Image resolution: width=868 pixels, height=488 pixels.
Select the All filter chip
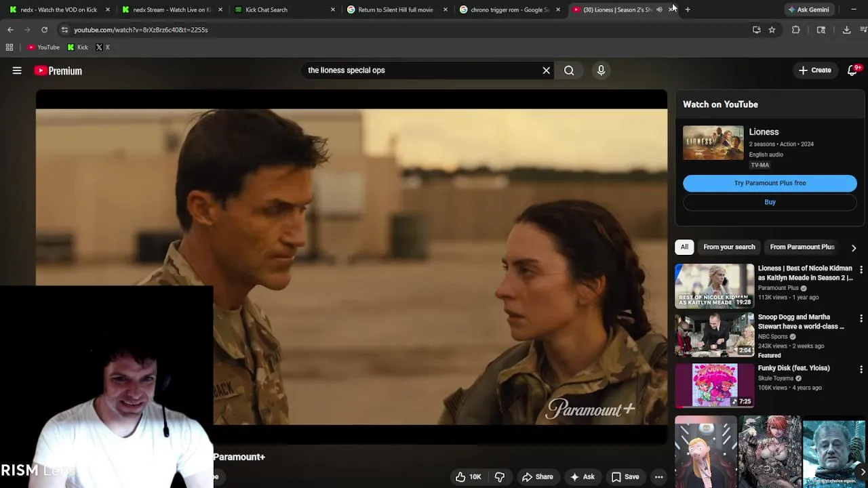click(x=684, y=247)
